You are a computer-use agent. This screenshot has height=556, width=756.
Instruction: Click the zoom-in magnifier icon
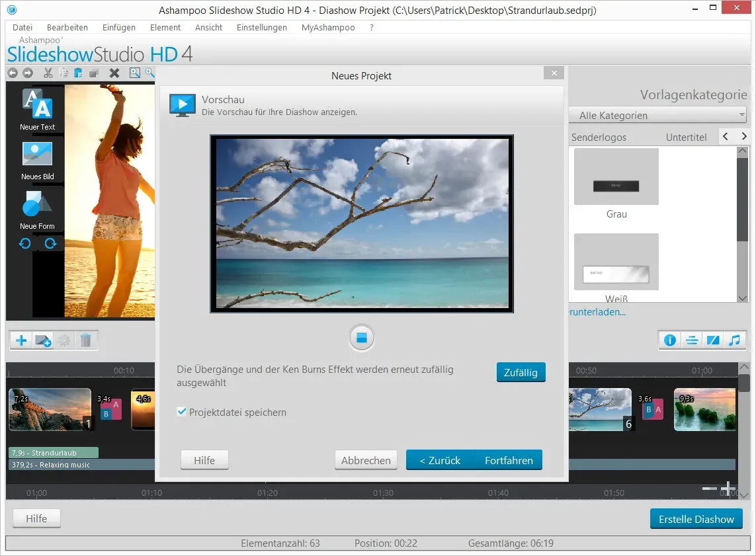click(x=150, y=73)
